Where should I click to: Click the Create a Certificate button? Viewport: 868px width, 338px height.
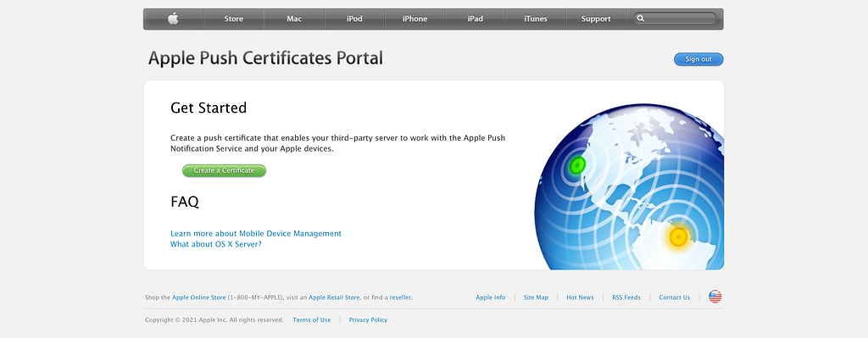(224, 170)
